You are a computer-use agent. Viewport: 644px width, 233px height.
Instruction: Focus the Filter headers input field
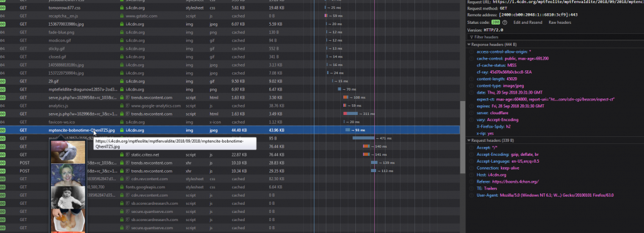pyautogui.click(x=555, y=37)
